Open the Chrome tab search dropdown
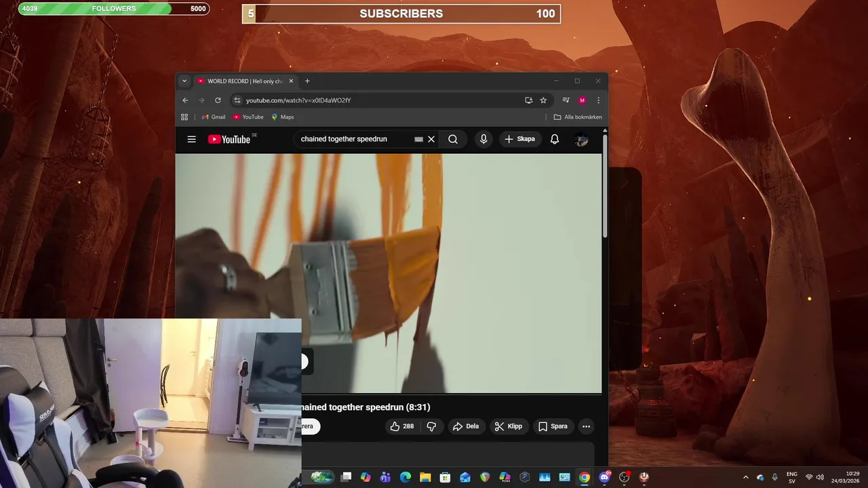 [x=184, y=81]
